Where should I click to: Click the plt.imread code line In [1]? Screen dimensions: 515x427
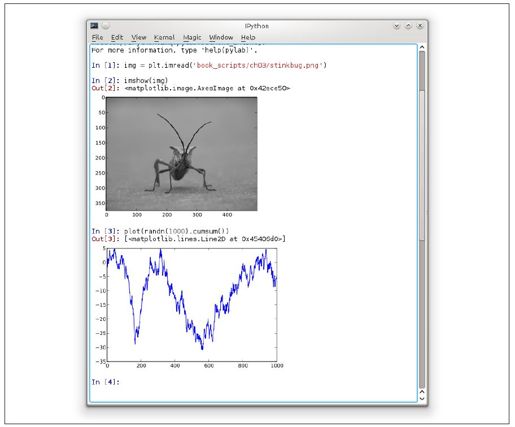(x=209, y=65)
